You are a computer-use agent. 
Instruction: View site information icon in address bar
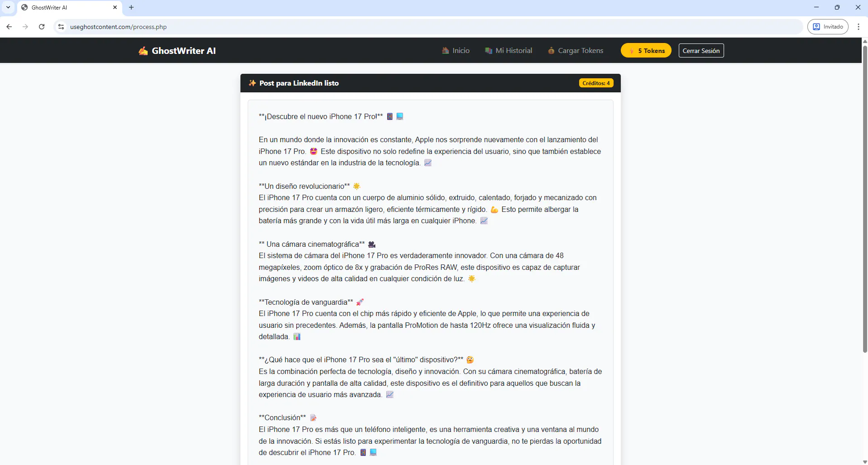coord(61,27)
